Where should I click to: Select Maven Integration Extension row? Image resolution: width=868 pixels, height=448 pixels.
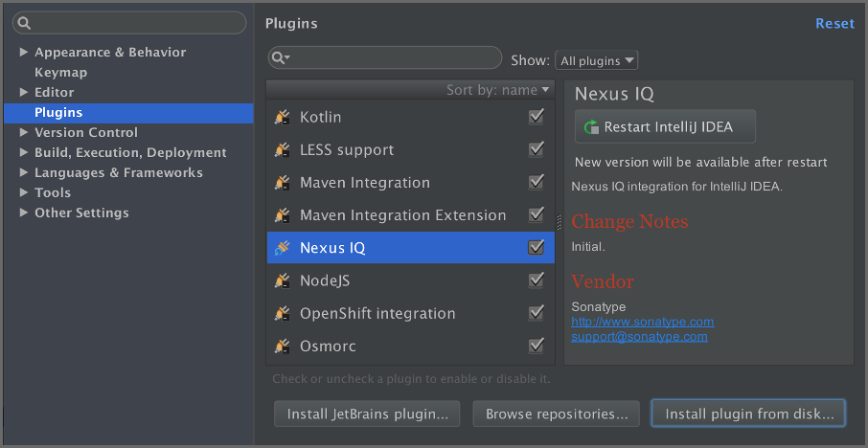point(410,215)
